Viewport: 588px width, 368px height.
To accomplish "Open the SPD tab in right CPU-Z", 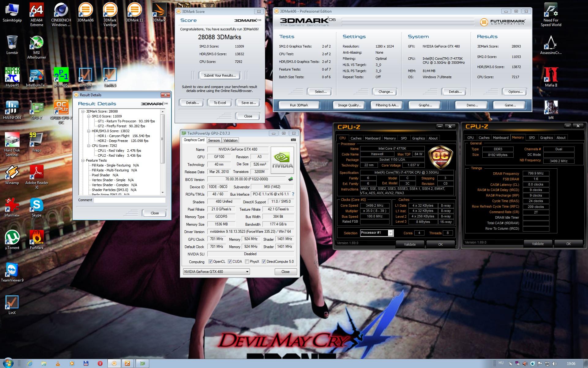I will point(532,138).
